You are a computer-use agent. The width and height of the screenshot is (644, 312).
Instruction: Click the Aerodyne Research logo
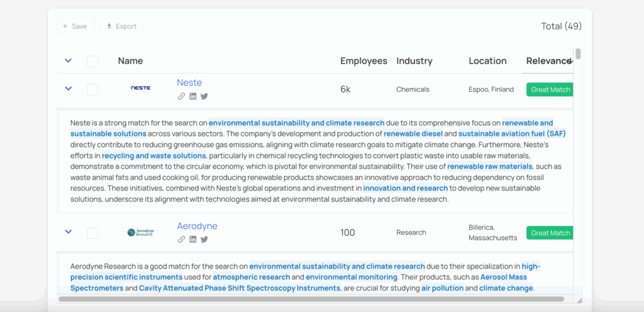tap(140, 232)
